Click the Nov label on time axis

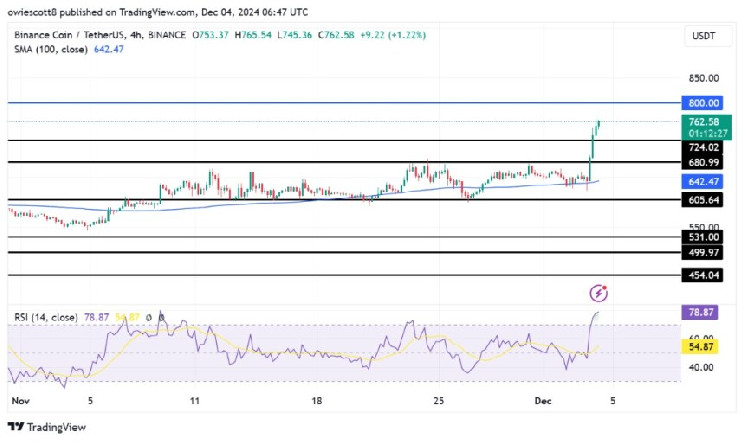click(19, 400)
